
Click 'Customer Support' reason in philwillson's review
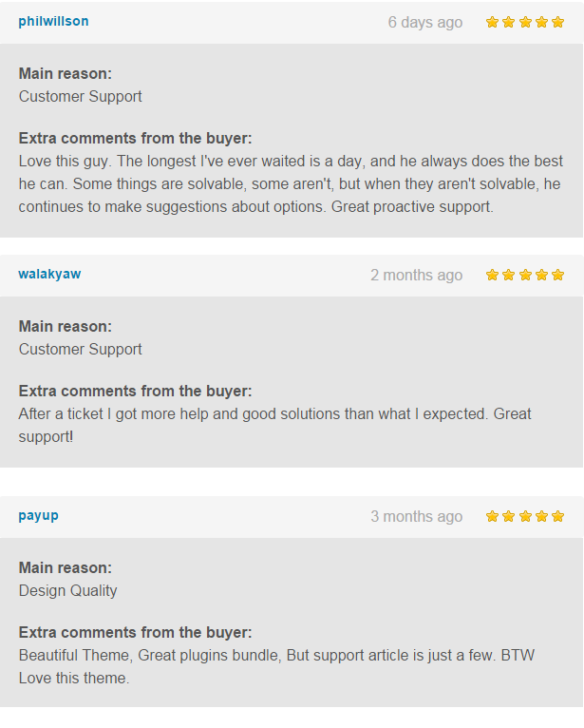coord(81,96)
